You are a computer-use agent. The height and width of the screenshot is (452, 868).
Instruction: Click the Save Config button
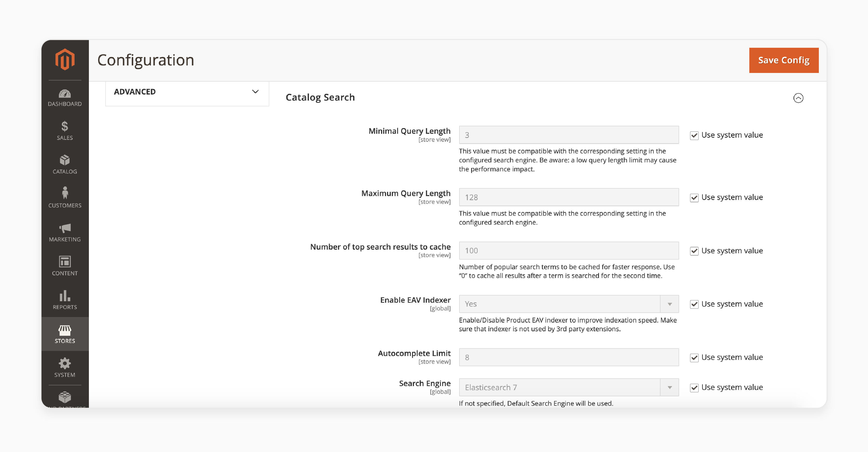pos(784,60)
